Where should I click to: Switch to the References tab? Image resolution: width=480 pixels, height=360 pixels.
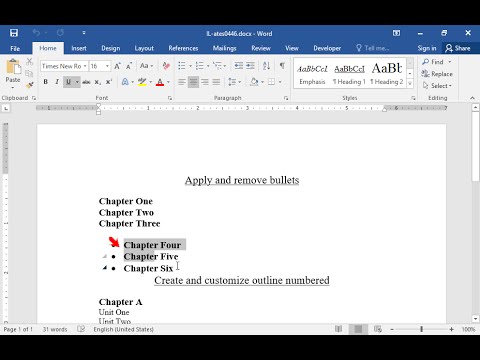(x=183, y=48)
